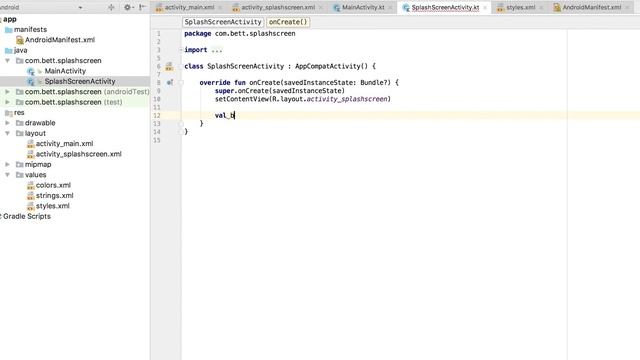Close the AndroidManifest.xml tab
Screen dimensions: 640x360
(x=627, y=8)
